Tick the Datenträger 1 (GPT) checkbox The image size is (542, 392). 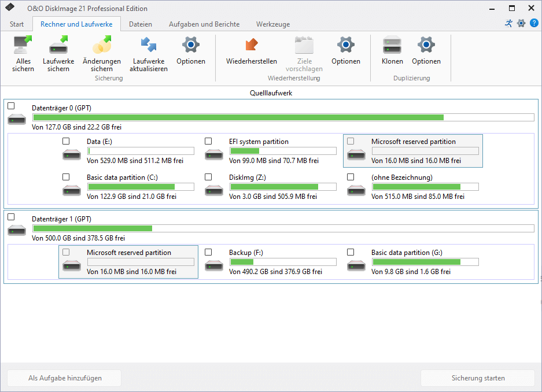pyautogui.click(x=11, y=217)
